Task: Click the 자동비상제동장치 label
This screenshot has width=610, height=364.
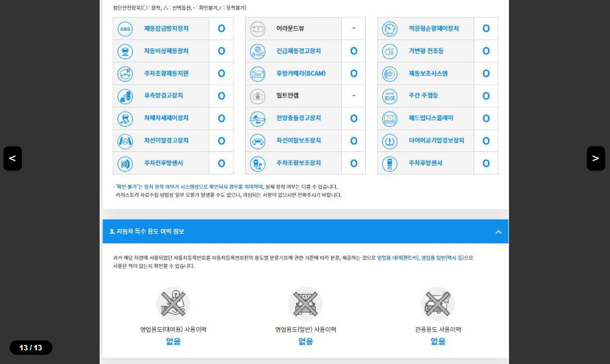Action: [x=166, y=51]
